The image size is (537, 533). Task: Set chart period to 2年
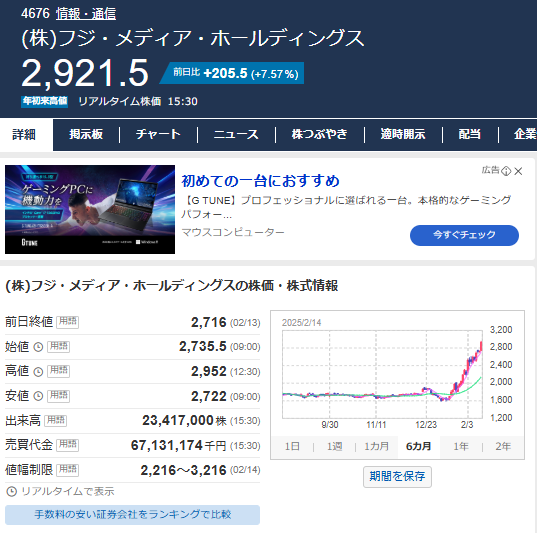click(x=503, y=446)
